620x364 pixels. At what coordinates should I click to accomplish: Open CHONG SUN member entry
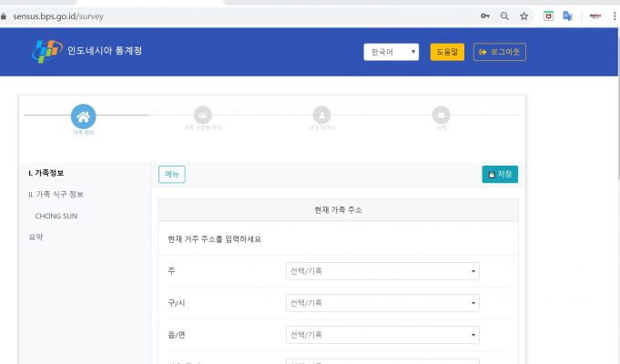point(55,216)
